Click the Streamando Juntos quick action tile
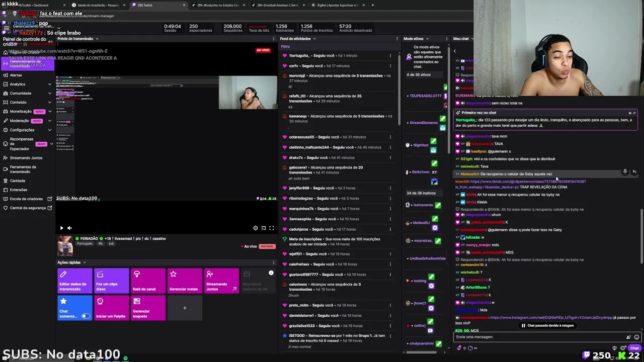Screen dimensions: 644x362 point(221,281)
